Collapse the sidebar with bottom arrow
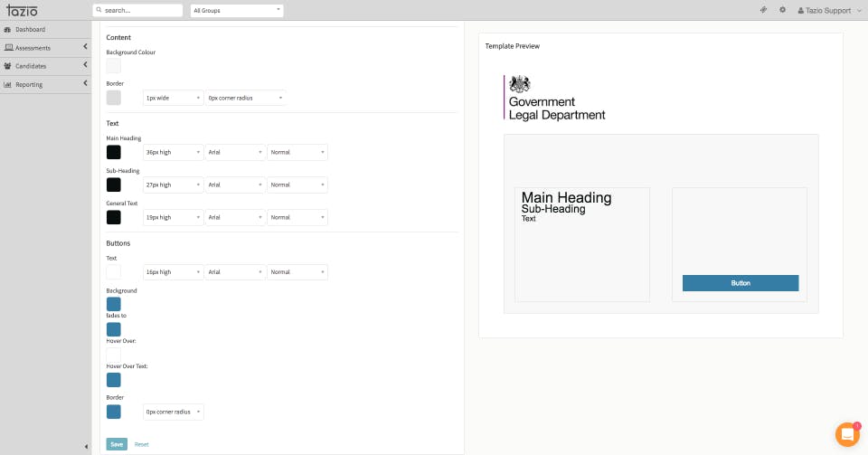This screenshot has width=868, height=455. [86, 446]
